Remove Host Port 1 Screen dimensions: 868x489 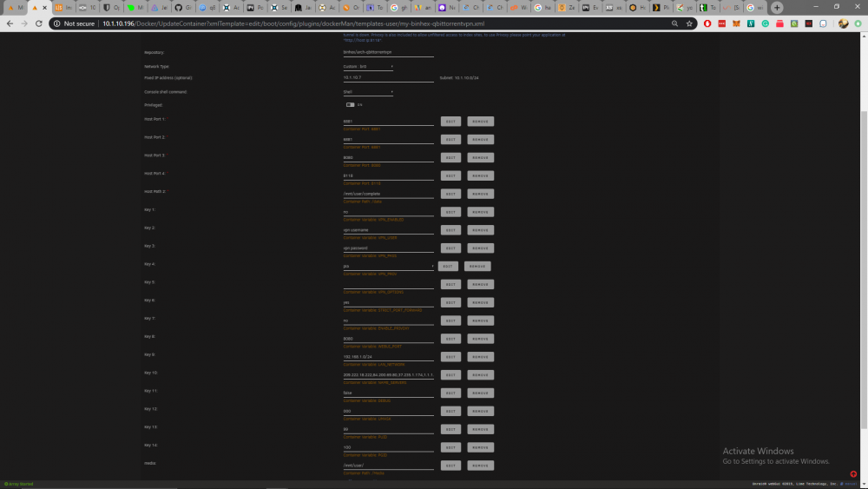point(481,122)
